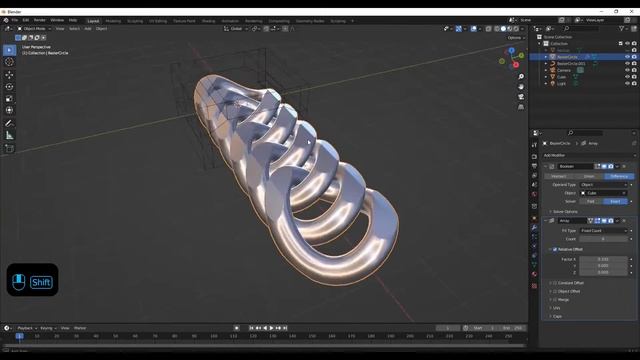Click the Factor X value field
The image size is (640, 360).
(x=603, y=259)
